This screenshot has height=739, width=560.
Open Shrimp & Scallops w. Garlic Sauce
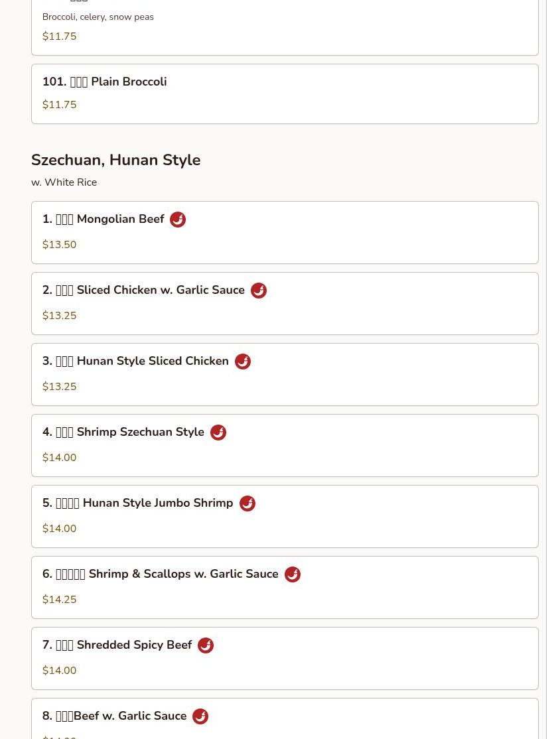tap(160, 574)
